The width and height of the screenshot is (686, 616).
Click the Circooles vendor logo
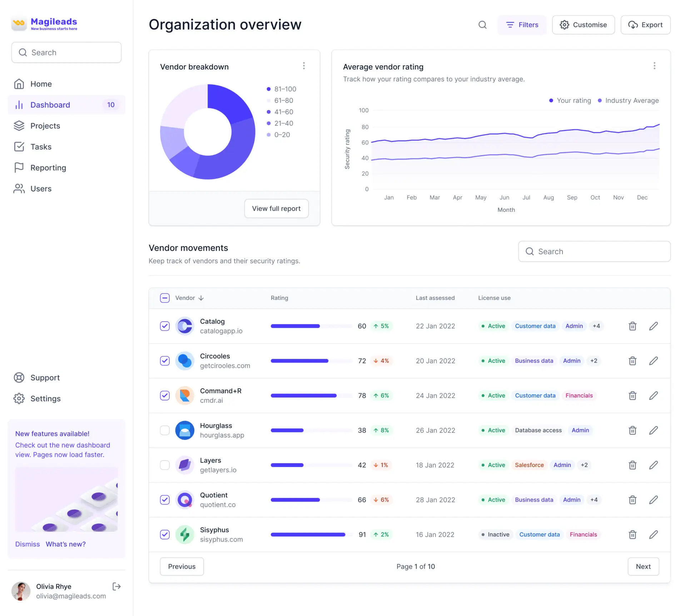click(x=185, y=361)
